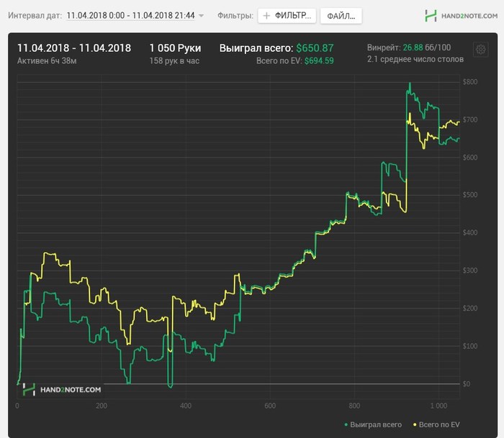This screenshot has width=504, height=438.
Task: Toggle the 'Всего по EV' series in the legend
Action: point(441,424)
